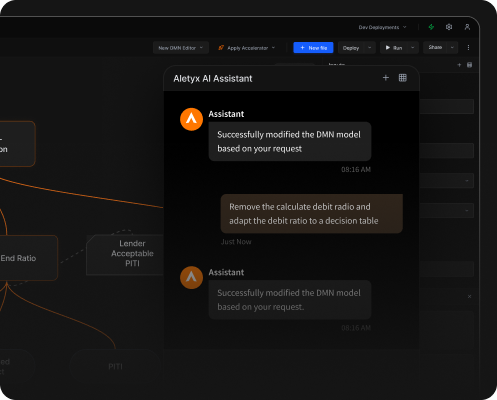
Task: Select the PITI input node
Action: click(115, 367)
